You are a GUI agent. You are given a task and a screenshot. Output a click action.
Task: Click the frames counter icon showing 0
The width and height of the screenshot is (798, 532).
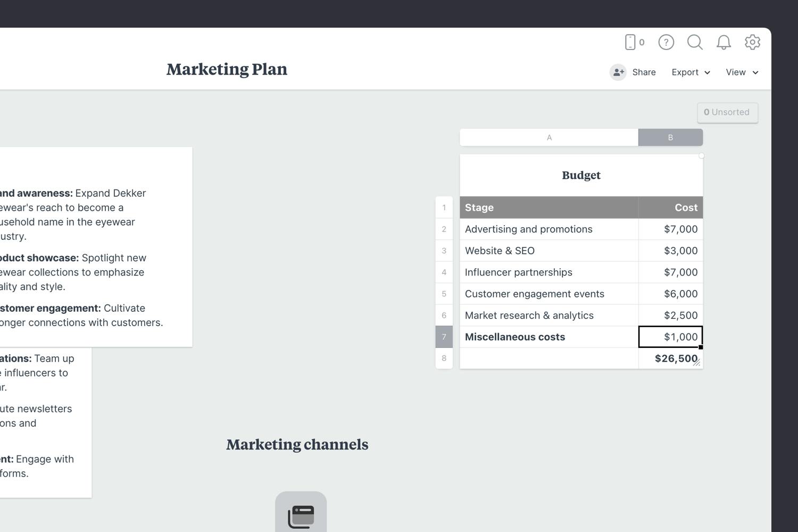[633, 42]
